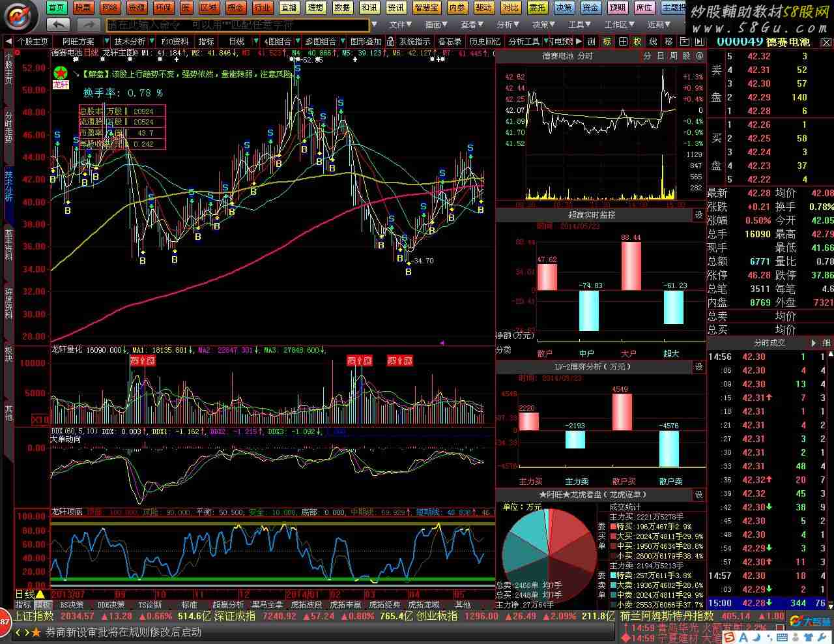Open the 区域 toolbar icon
Screen dimensions: 834x644
[209, 8]
